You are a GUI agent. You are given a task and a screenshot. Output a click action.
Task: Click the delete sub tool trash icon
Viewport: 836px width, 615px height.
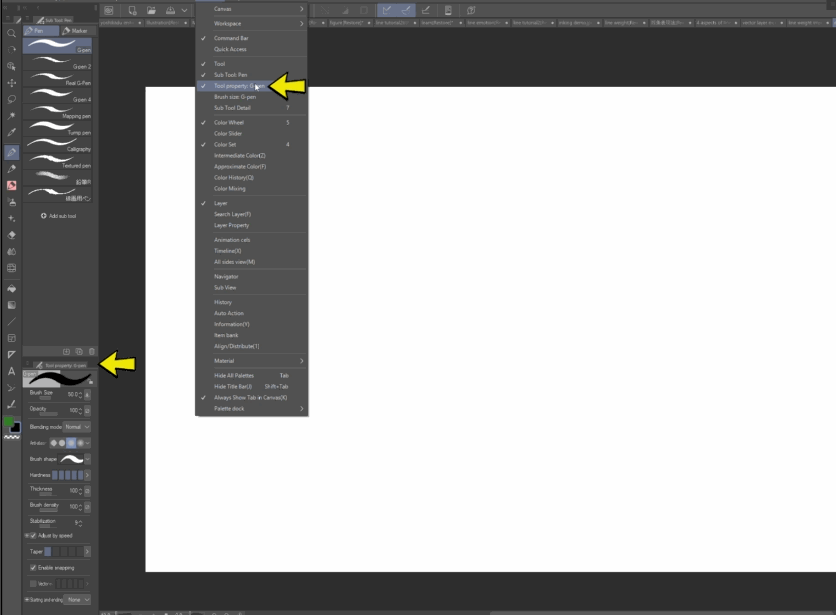(x=92, y=352)
